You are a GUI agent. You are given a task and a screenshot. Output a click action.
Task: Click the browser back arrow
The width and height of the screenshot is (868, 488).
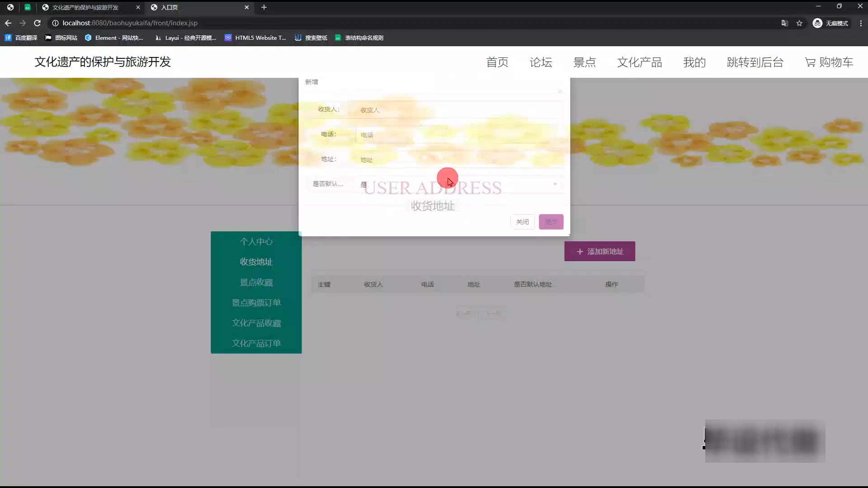(8, 23)
